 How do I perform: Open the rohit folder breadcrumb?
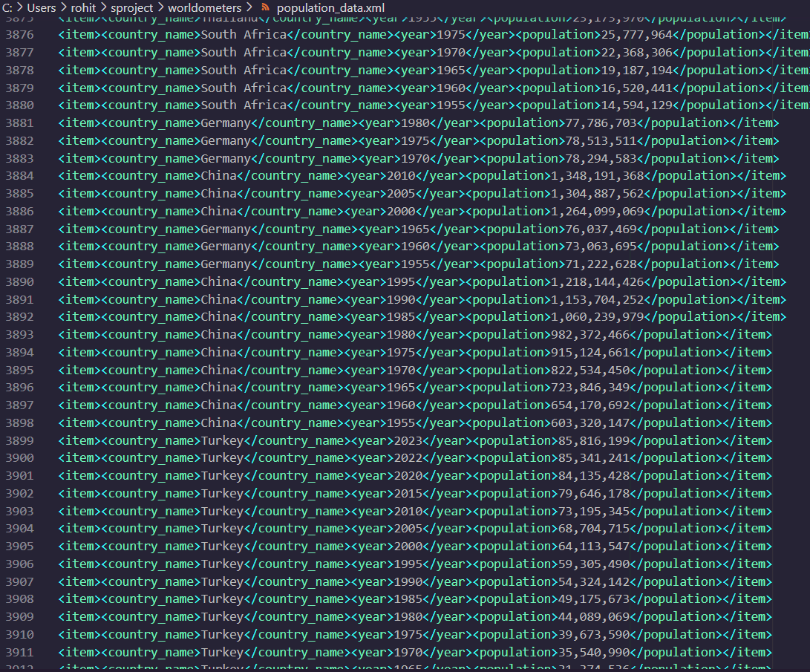point(84,7)
